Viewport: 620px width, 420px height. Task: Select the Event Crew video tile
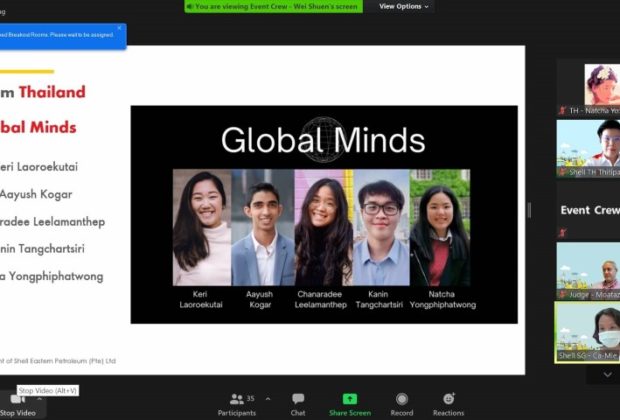click(x=588, y=210)
